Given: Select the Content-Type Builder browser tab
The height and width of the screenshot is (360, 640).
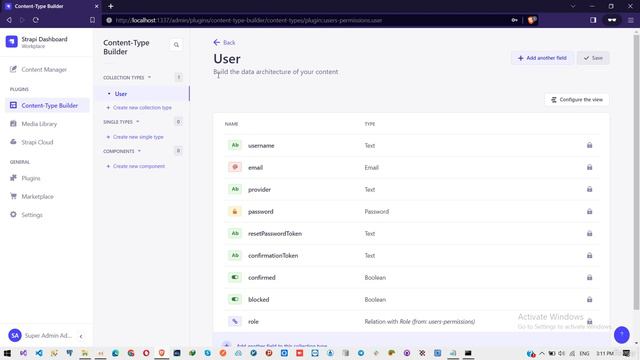Looking at the screenshot, I should tap(51, 6).
